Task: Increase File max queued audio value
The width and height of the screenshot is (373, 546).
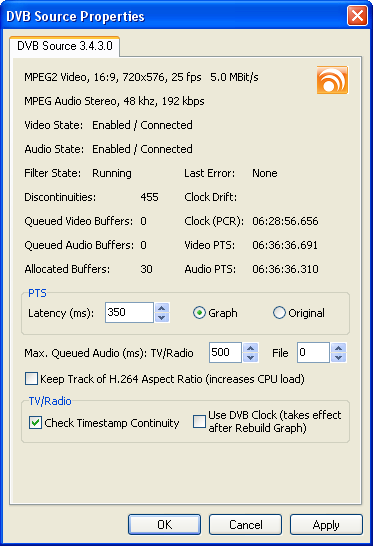Action: click(339, 348)
